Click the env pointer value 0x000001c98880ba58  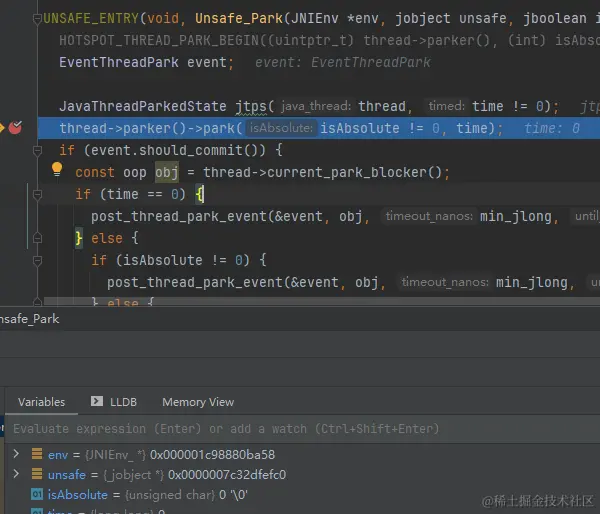point(212,455)
